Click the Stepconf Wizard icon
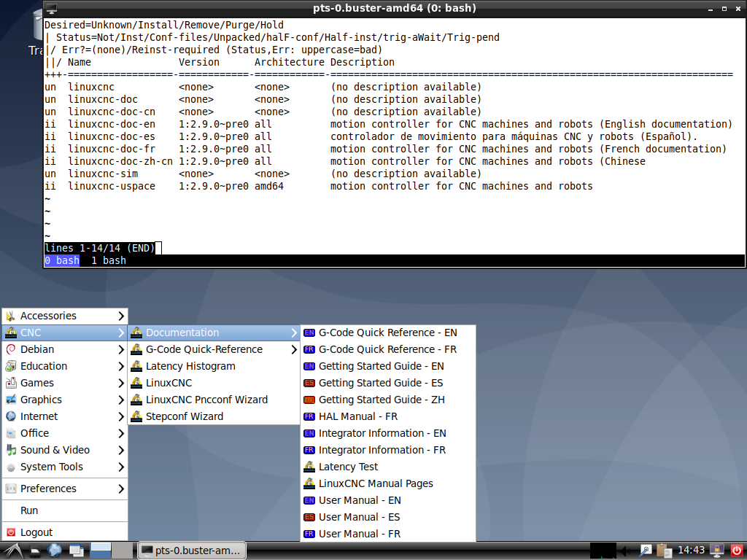 [x=136, y=416]
